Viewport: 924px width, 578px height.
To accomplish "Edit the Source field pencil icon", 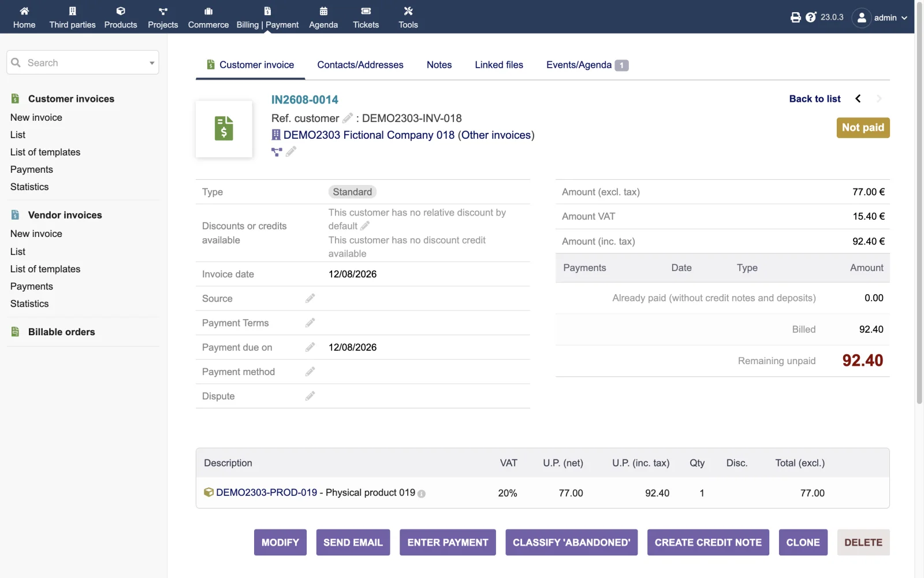I will [x=310, y=298].
